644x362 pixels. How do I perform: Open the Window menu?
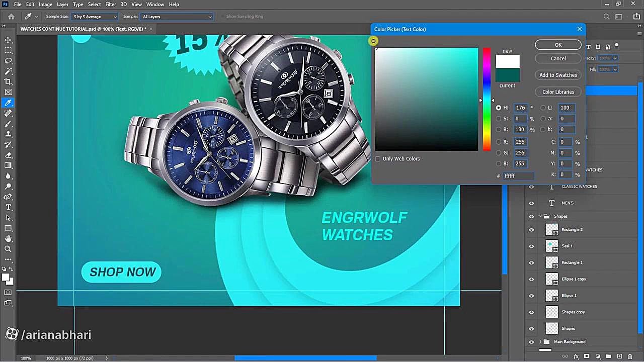(x=155, y=5)
